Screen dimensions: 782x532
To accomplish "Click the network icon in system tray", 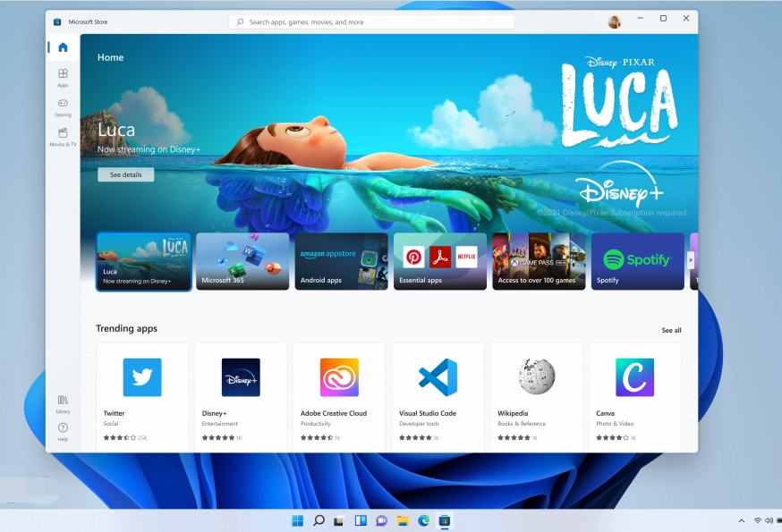I will 758,521.
